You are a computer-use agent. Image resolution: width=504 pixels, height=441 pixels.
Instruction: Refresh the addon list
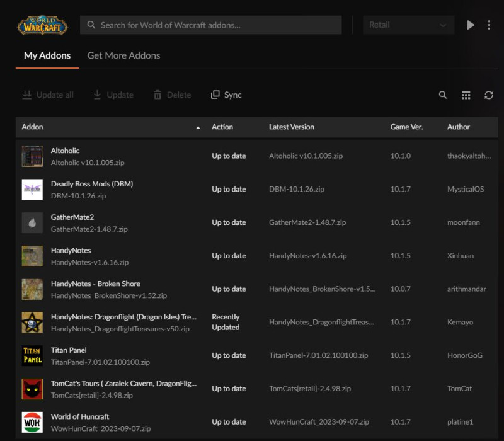click(489, 95)
